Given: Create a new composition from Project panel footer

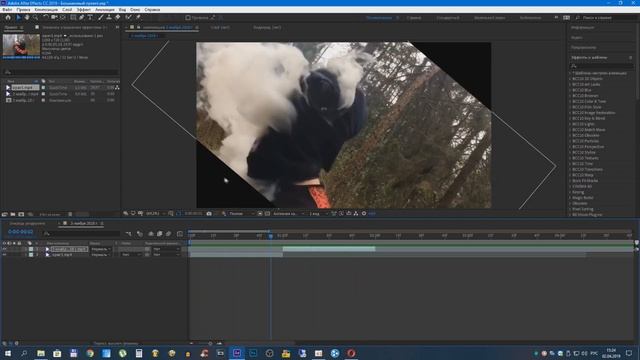Looking at the screenshot, I should click(x=21, y=214).
